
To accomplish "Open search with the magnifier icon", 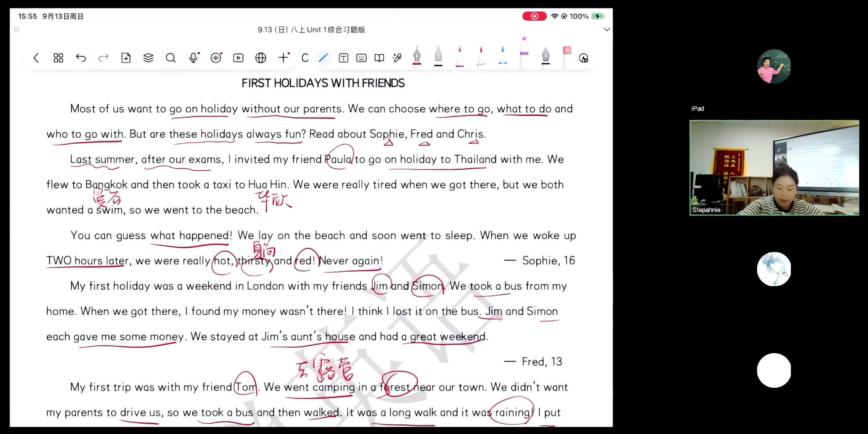I will (171, 58).
